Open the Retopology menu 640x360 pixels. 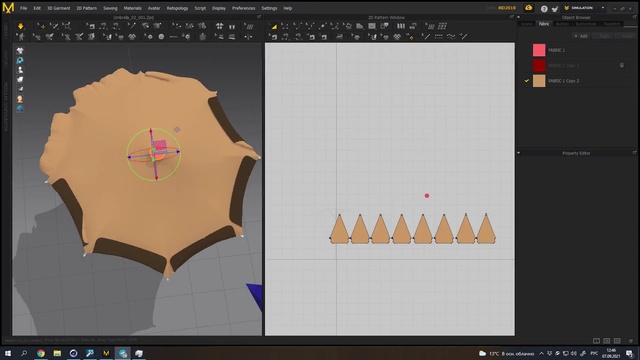(x=178, y=8)
